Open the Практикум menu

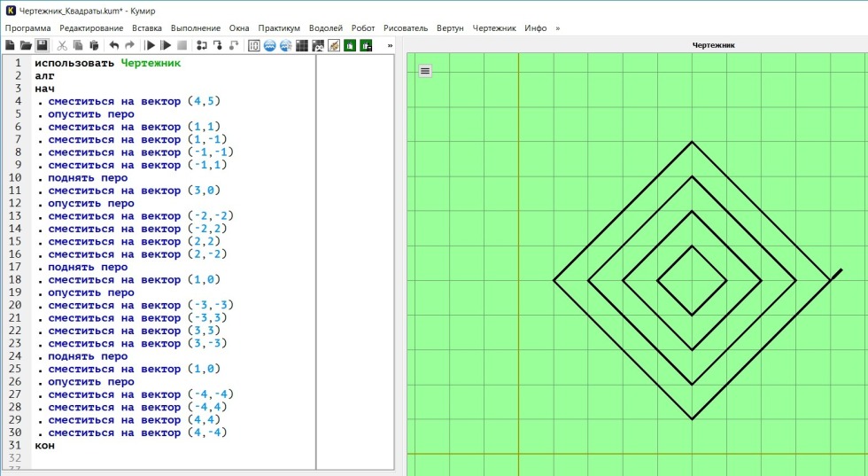279,28
